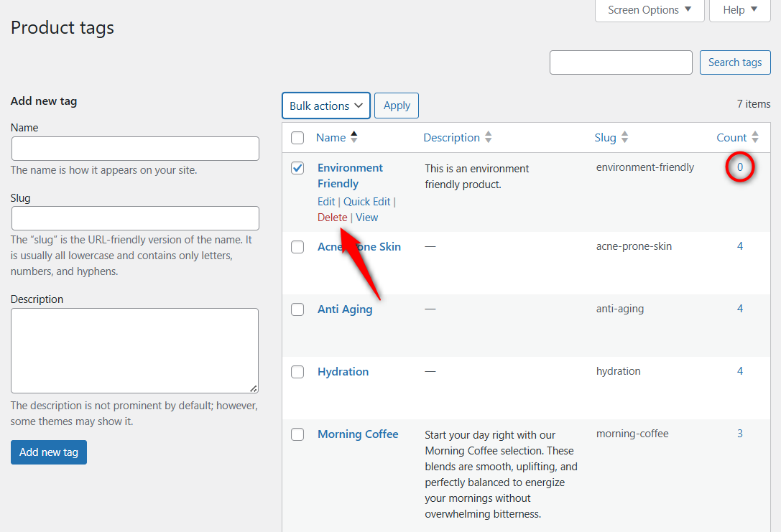Viewport: 781px width, 532px height.
Task: Select all tags with the header checkbox
Action: pos(297,137)
